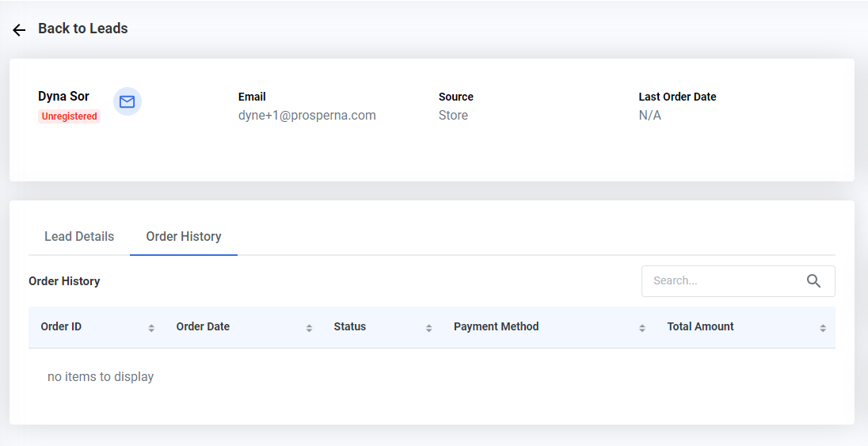Sort by Total Amount arrows icon
The image size is (868, 446).
823,328
